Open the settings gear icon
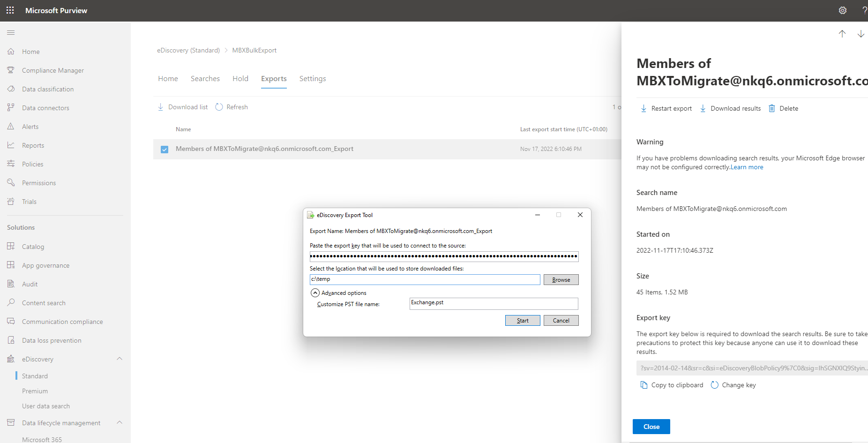This screenshot has height=443, width=868. point(843,10)
